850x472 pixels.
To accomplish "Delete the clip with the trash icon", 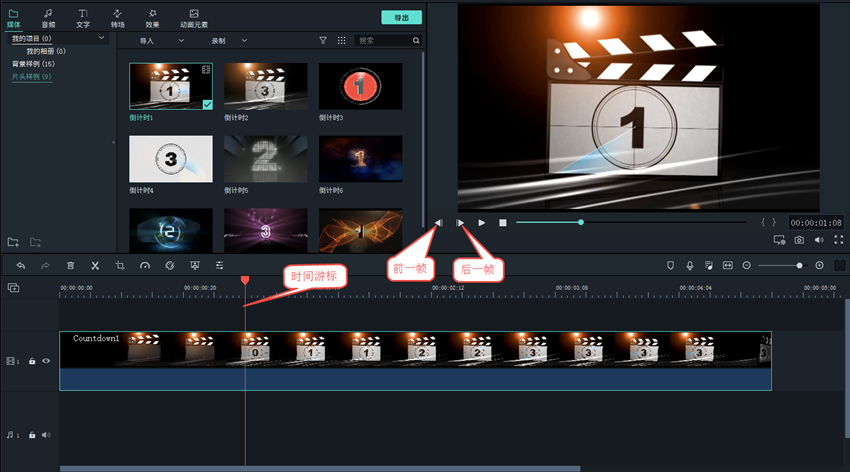I will pyautogui.click(x=70, y=266).
